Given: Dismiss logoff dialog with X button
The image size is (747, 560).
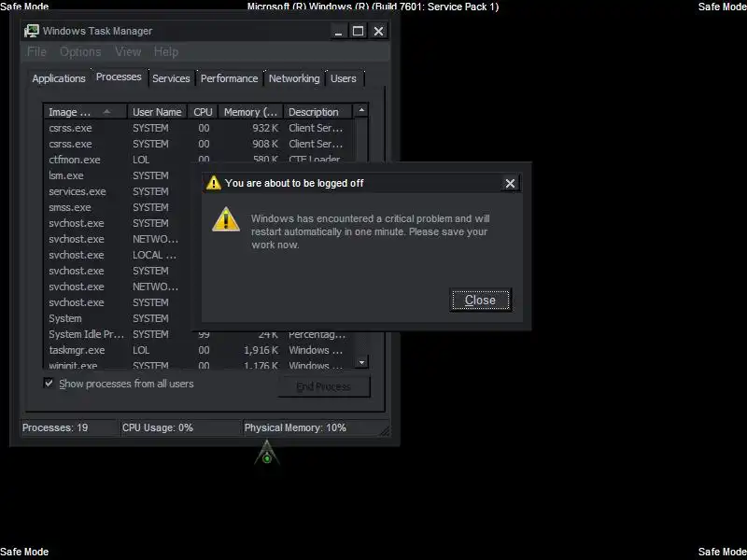Looking at the screenshot, I should click(x=510, y=183).
